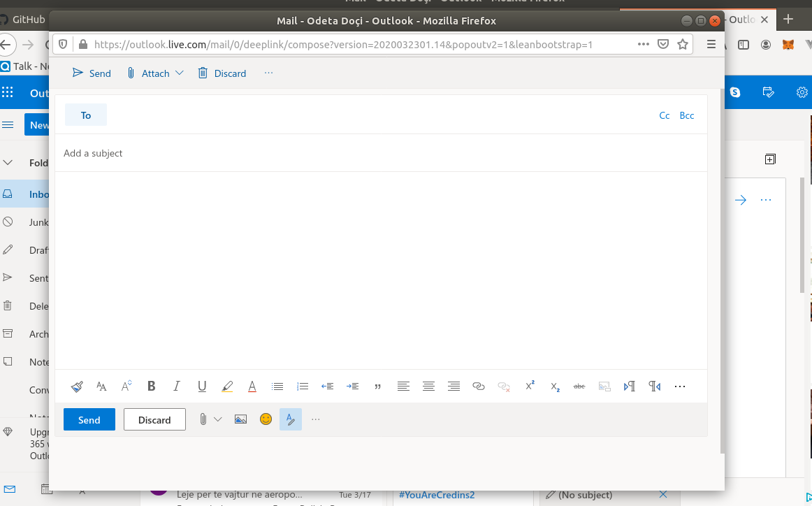The height and width of the screenshot is (506, 812).
Task: Insert pictures inline icon
Action: [240, 419]
